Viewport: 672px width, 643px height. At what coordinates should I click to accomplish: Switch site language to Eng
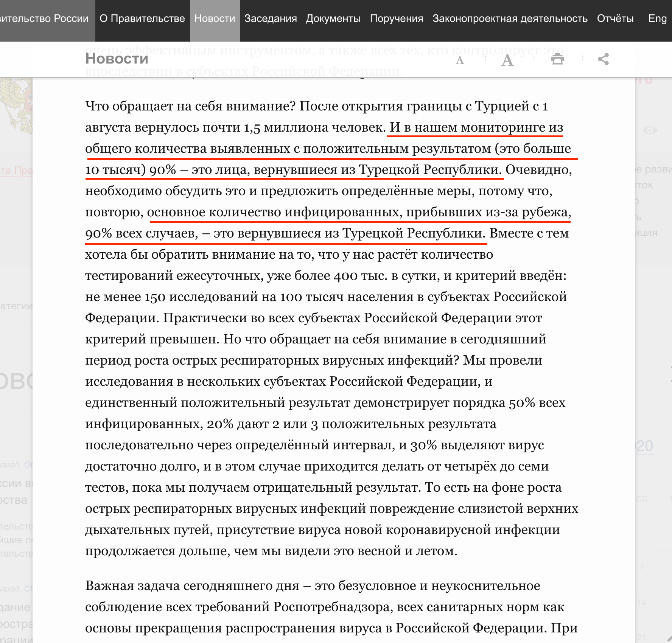[x=658, y=18]
